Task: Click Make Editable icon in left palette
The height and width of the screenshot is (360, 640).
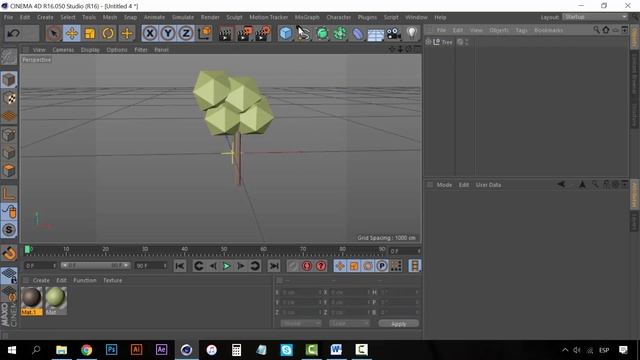Action: click(x=9, y=57)
